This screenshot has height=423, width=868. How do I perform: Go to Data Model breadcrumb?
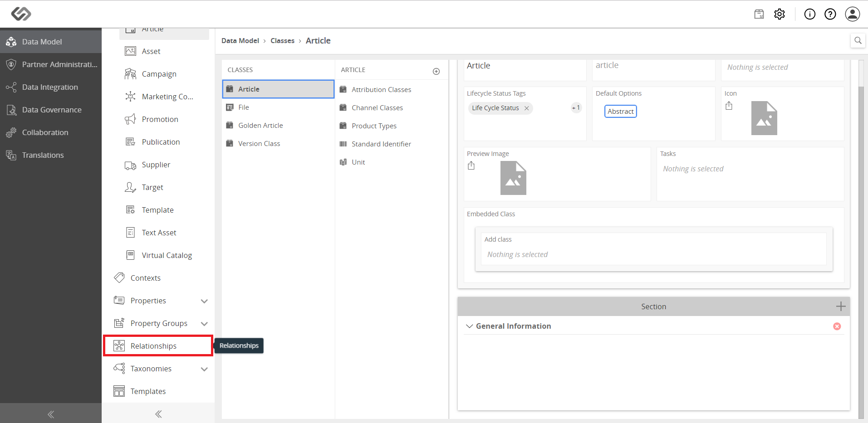click(x=240, y=41)
